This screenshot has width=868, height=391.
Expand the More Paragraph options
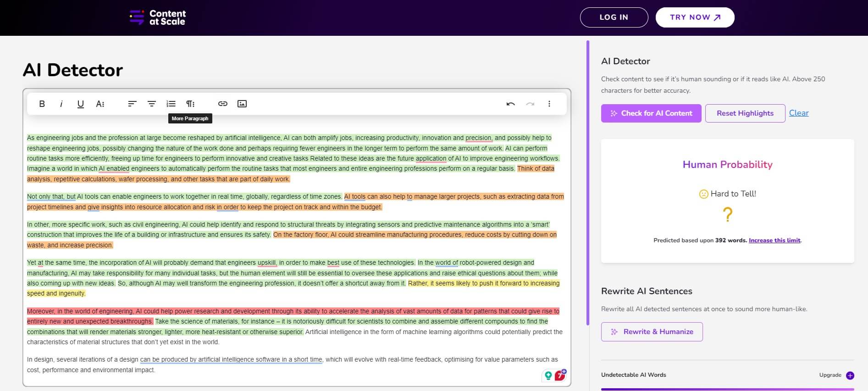click(190, 104)
